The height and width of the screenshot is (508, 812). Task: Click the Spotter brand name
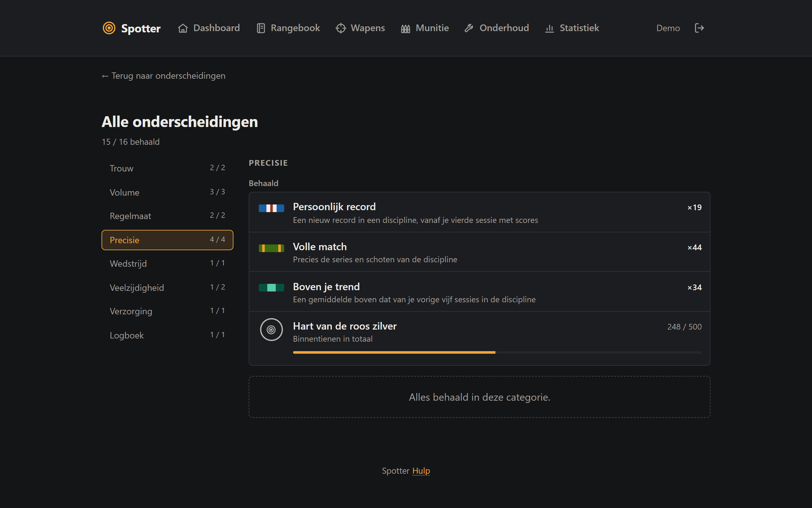[x=141, y=29]
